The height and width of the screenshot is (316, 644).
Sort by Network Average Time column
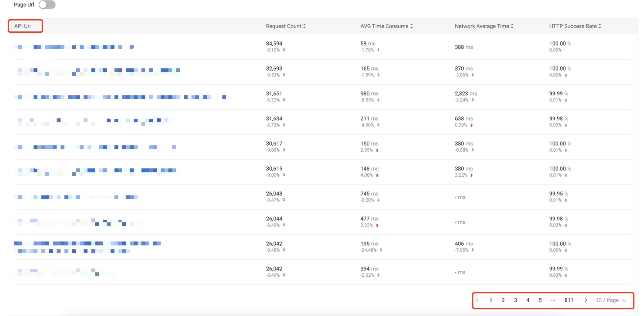[512, 26]
